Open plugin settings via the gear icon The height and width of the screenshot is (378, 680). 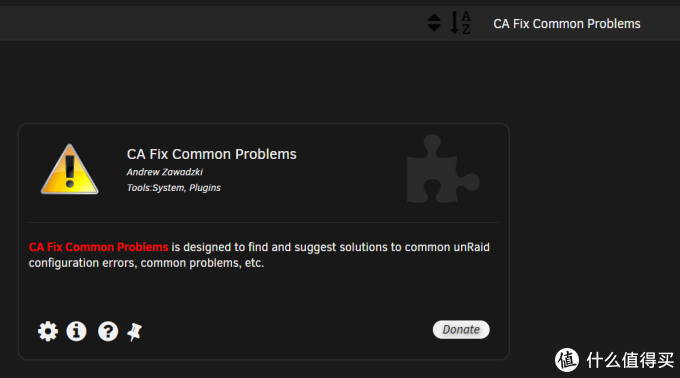coord(48,332)
